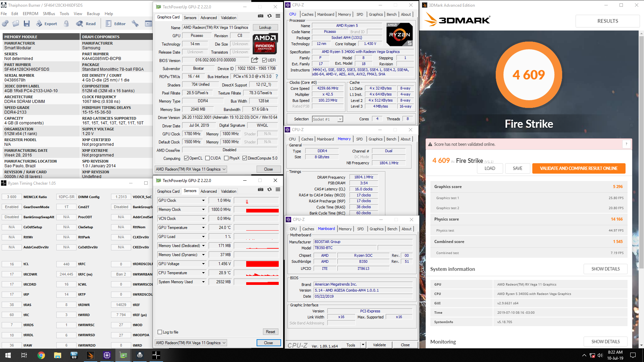Open Windows Start menu
This screenshot has height=362, width=644.
(x=8, y=355)
